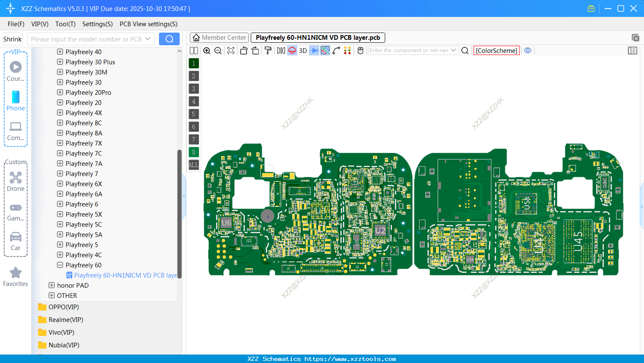Open the Tool(T) menu
This screenshot has height=363, width=644.
point(65,24)
